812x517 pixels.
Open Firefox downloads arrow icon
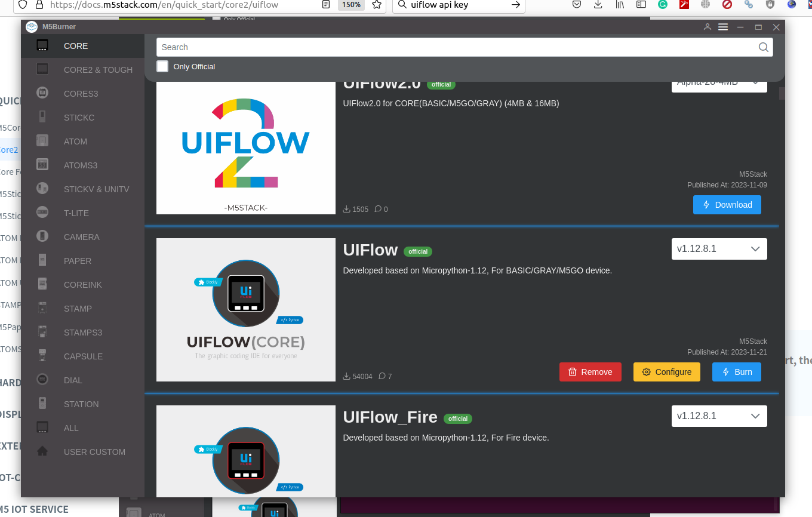click(598, 5)
